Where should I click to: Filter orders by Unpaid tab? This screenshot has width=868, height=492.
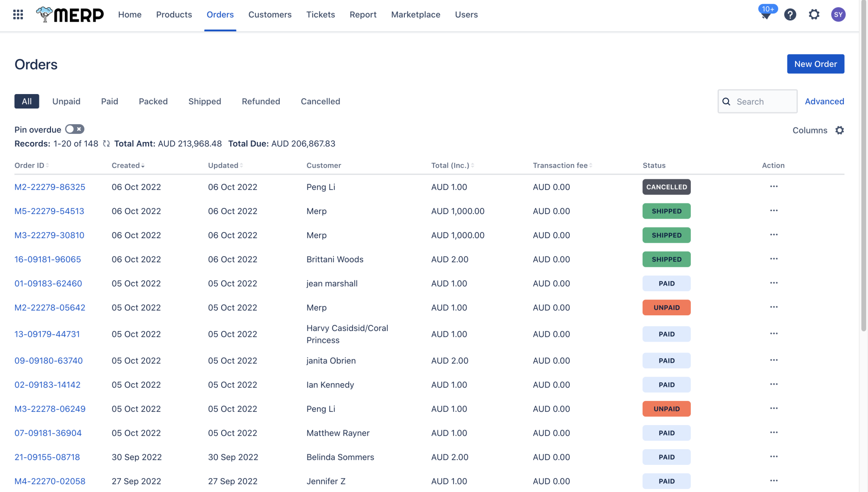click(x=66, y=101)
